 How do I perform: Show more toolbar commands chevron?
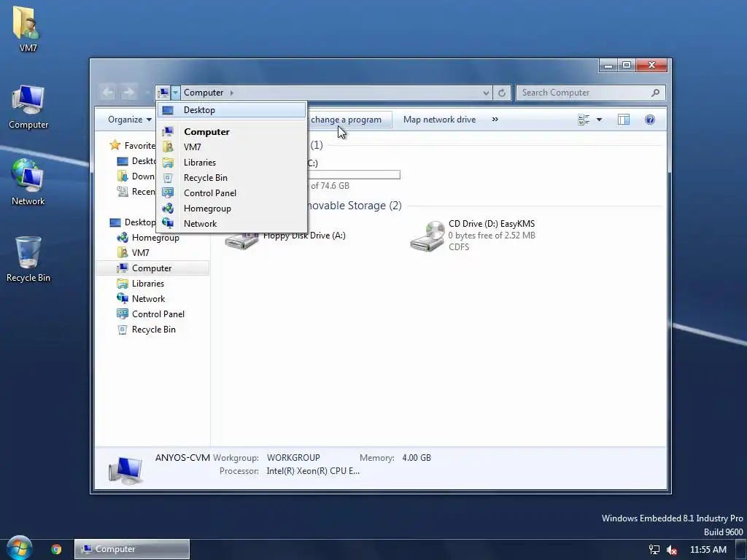click(495, 120)
